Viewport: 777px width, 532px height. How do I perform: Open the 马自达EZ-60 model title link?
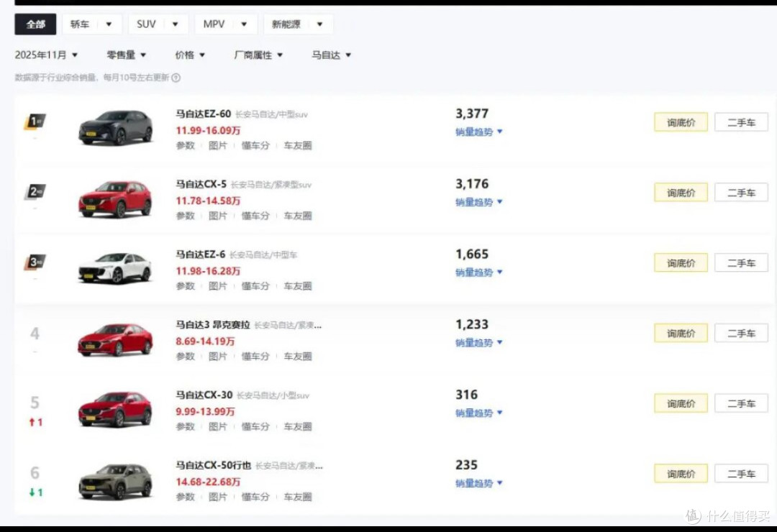point(203,114)
